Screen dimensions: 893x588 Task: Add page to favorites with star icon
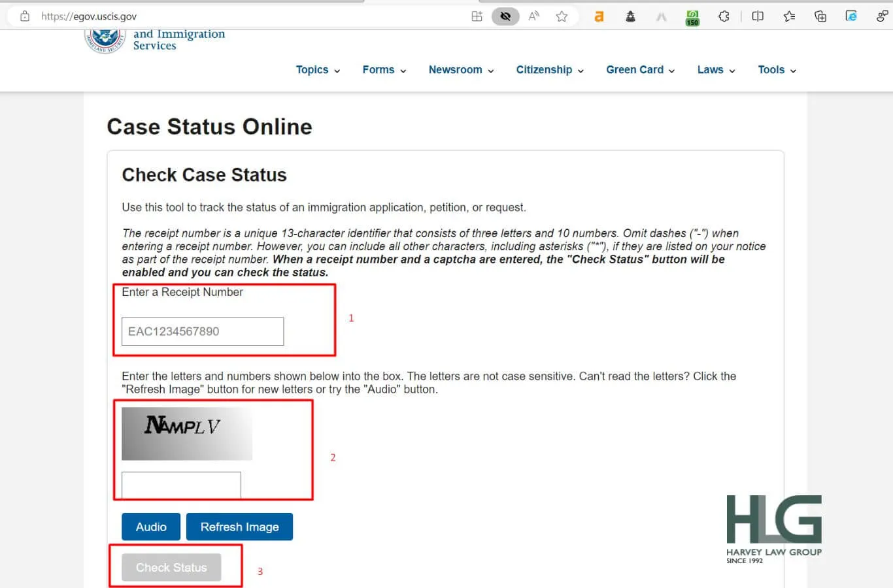(x=562, y=16)
